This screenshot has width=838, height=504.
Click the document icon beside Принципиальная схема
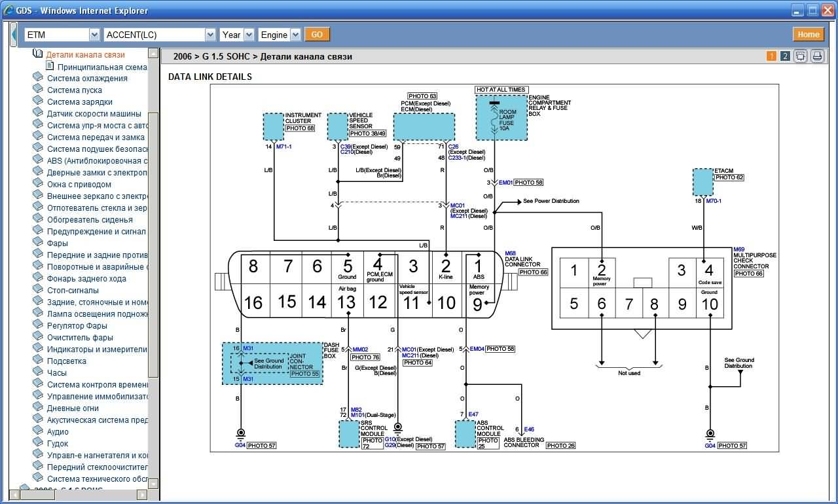click(x=50, y=66)
